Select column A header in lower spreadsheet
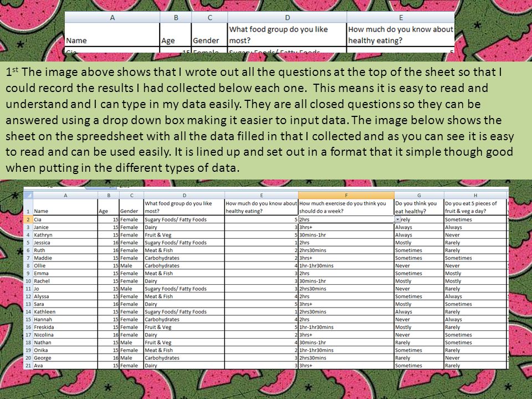Viewport: 532px width, 399px height. (x=65, y=195)
